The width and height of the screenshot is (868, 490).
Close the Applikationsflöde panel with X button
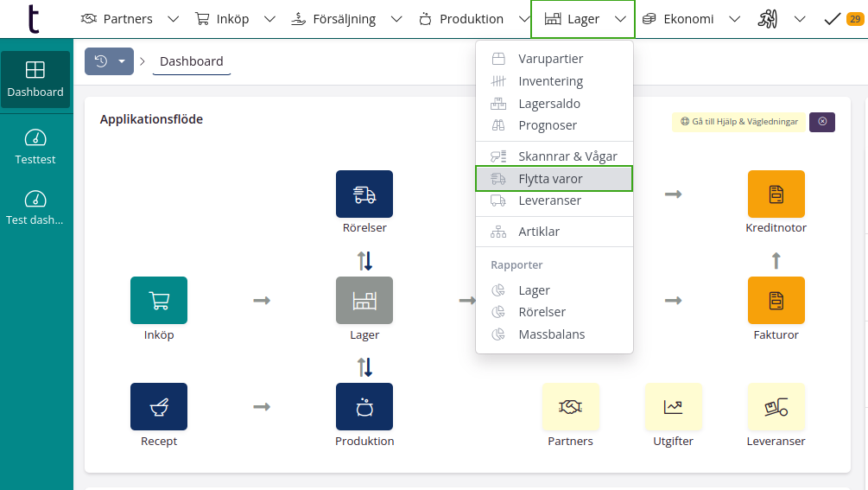tap(821, 122)
